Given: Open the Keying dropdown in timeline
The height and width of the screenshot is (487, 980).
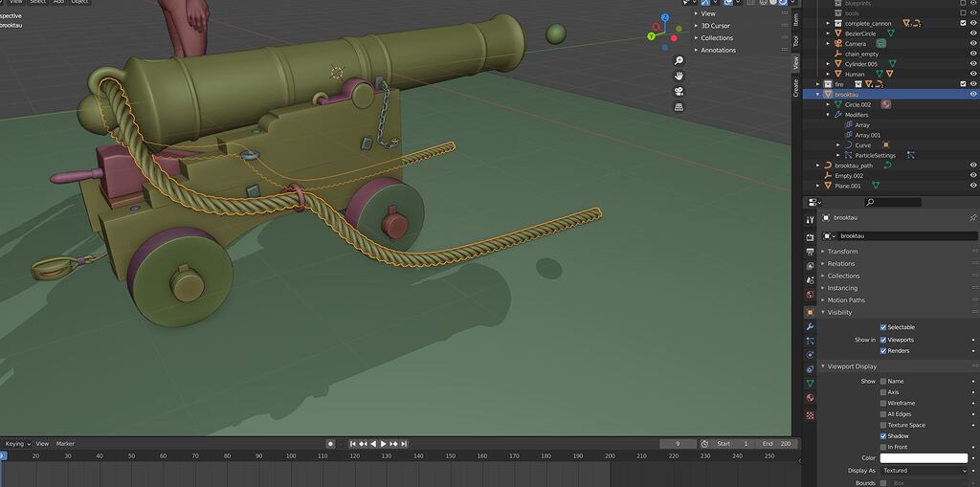Looking at the screenshot, I should [17, 444].
